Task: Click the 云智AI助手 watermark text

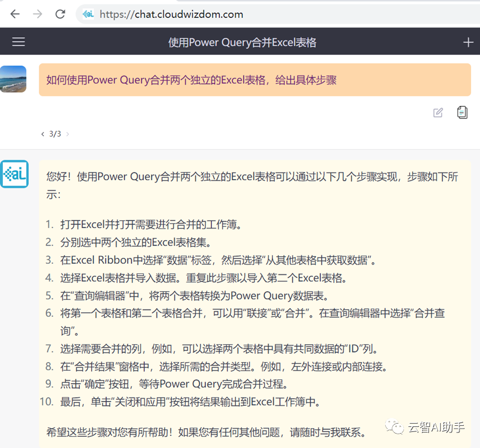Action: point(436,427)
